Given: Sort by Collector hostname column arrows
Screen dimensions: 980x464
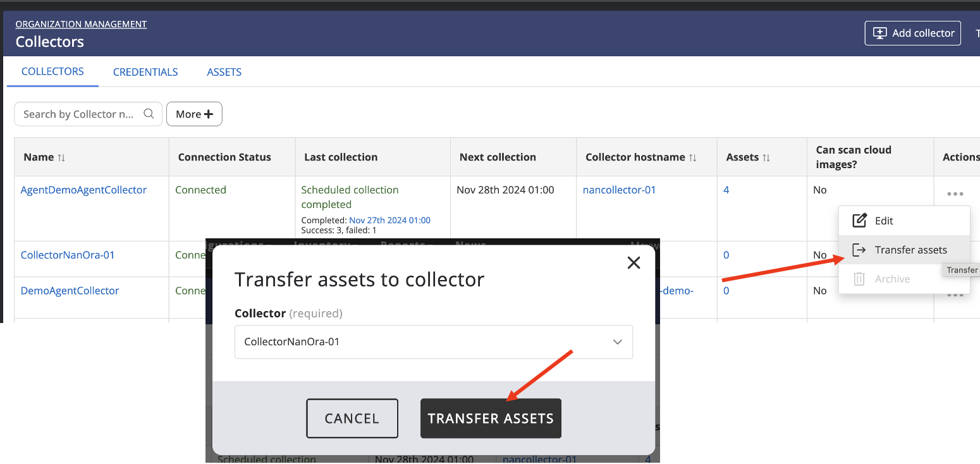Looking at the screenshot, I should point(693,157).
